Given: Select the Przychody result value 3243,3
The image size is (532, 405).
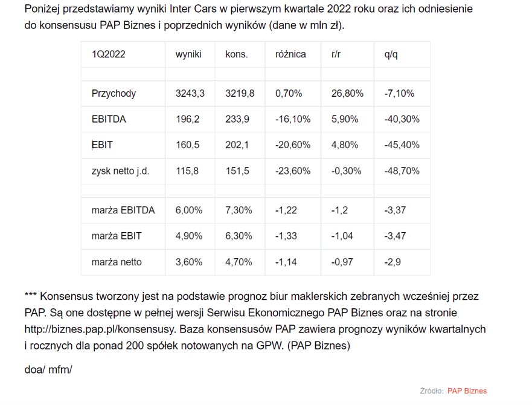Looking at the screenshot, I should coord(190,94).
